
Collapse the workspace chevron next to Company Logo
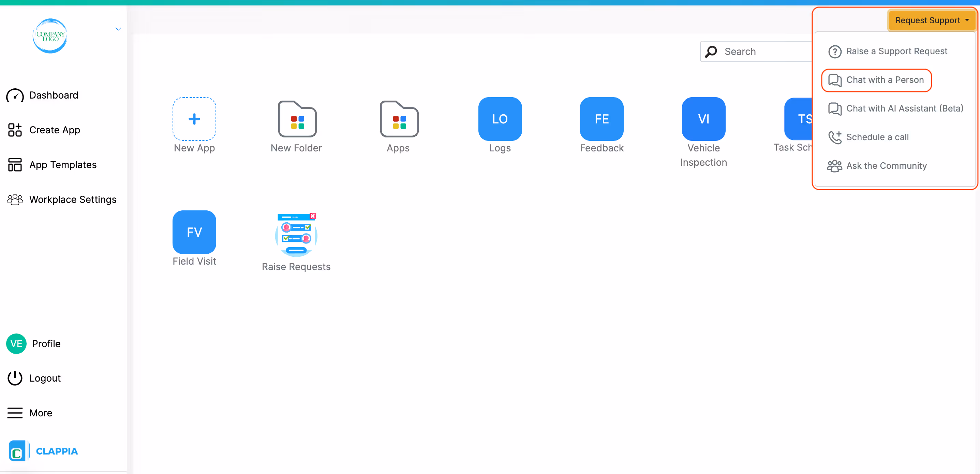[x=118, y=29]
